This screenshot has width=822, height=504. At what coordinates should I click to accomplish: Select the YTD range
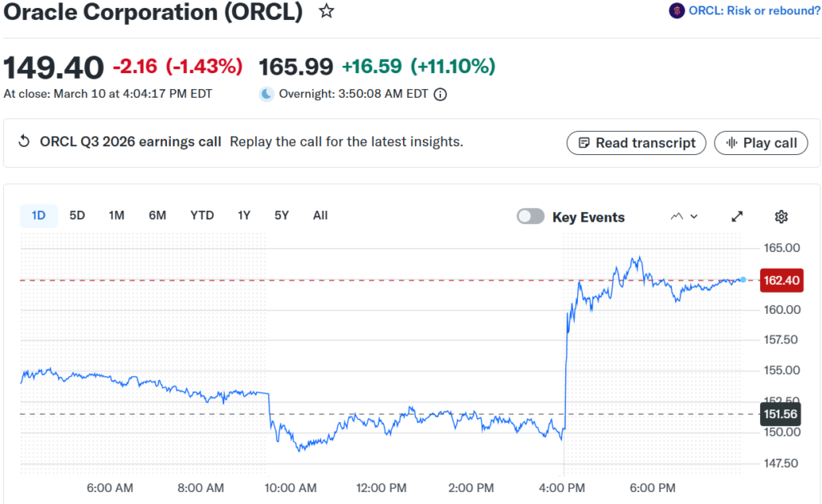202,215
